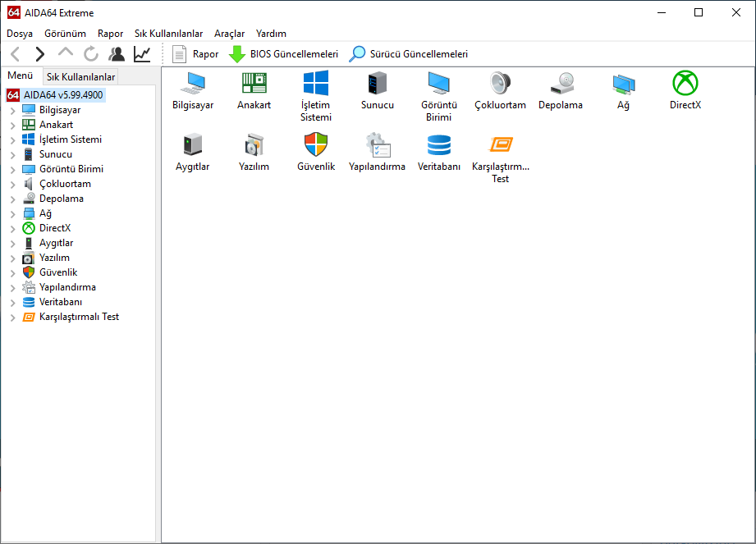
Task: Open the İşletim Sistemi Windows icon in main pane
Action: 316,83
